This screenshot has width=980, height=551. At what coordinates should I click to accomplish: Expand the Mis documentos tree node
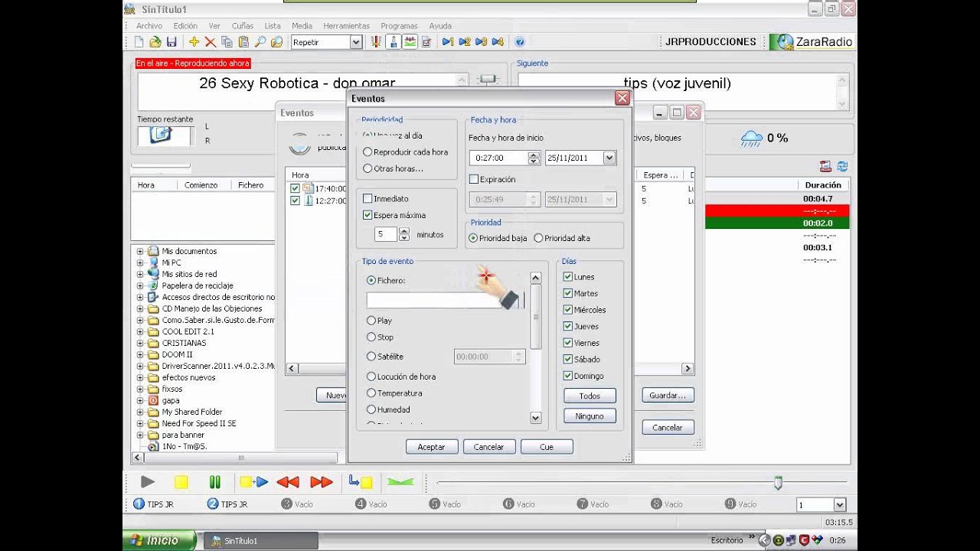point(140,251)
